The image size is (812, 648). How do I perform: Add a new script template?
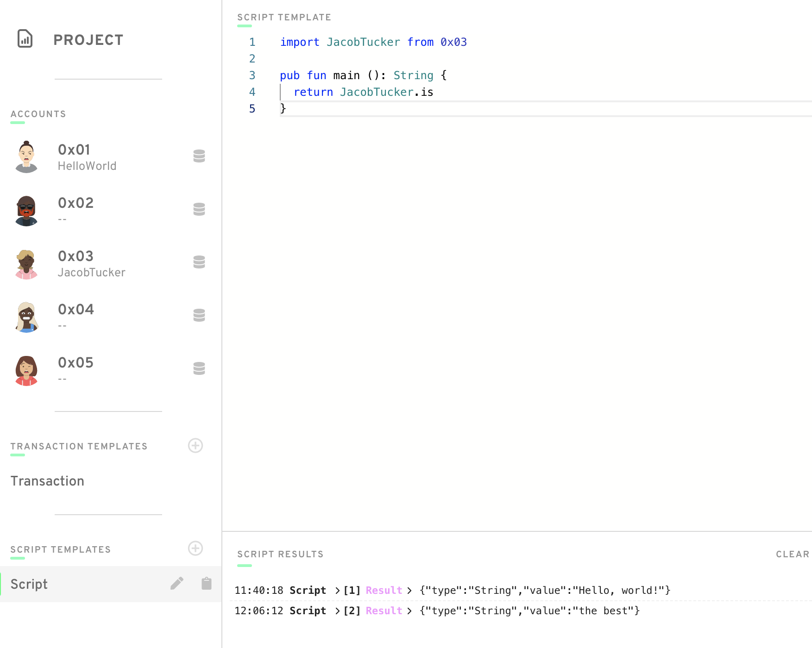(195, 548)
